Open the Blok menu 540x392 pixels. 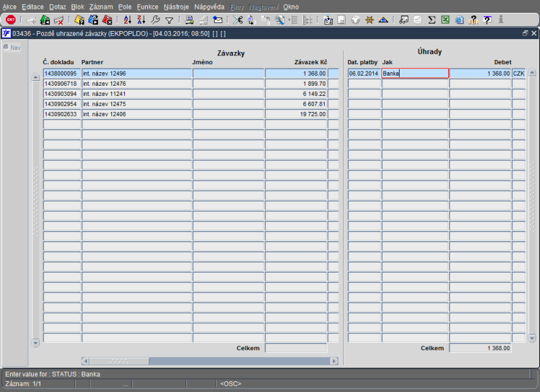click(x=78, y=7)
